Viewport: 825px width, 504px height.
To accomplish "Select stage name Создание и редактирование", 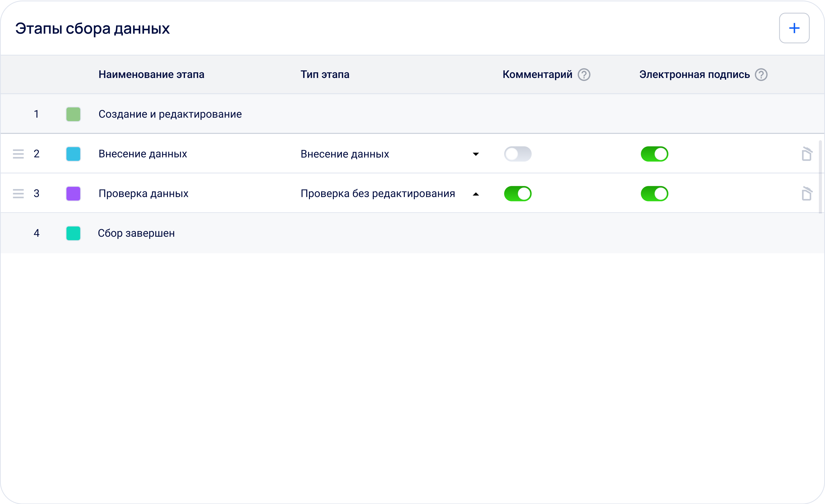I will pos(170,114).
